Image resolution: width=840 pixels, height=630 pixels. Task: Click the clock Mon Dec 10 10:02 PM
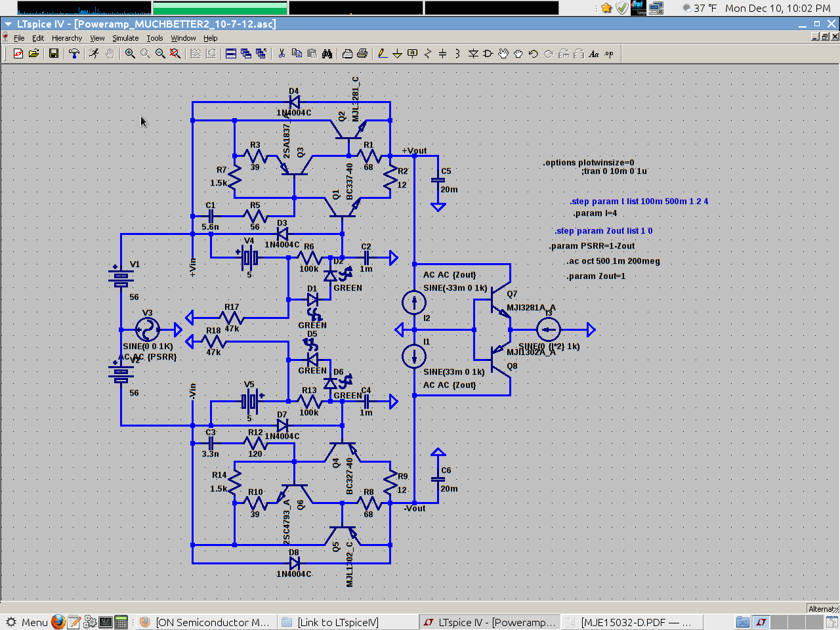tap(778, 8)
